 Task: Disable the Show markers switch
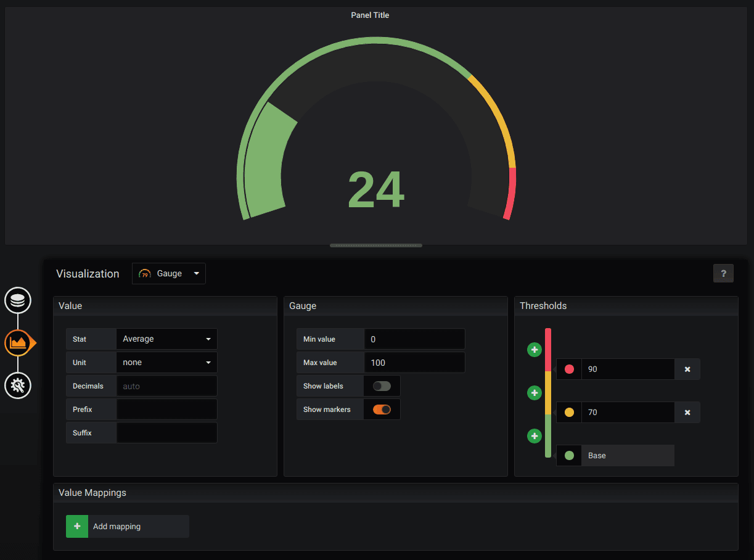[382, 410]
